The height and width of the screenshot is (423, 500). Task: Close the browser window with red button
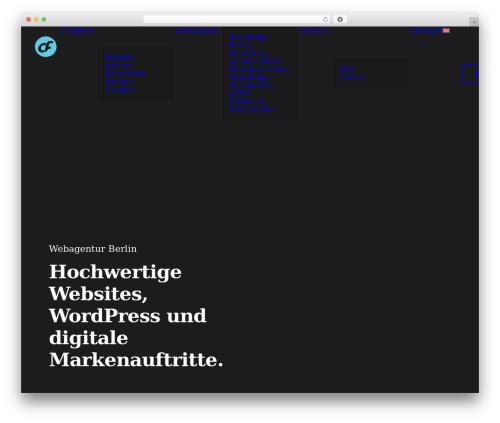(x=29, y=20)
